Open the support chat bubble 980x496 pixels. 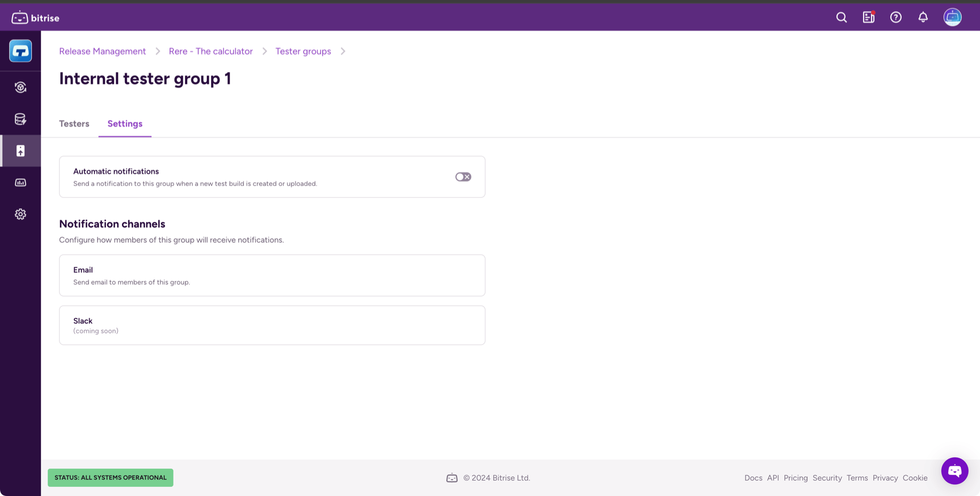[955, 470]
